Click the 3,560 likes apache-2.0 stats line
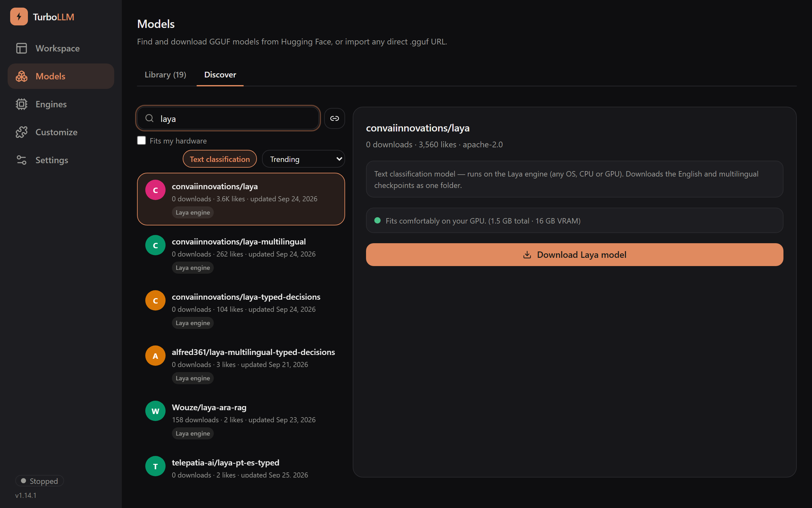Screen dimensions: 812x508 [x=434, y=144]
